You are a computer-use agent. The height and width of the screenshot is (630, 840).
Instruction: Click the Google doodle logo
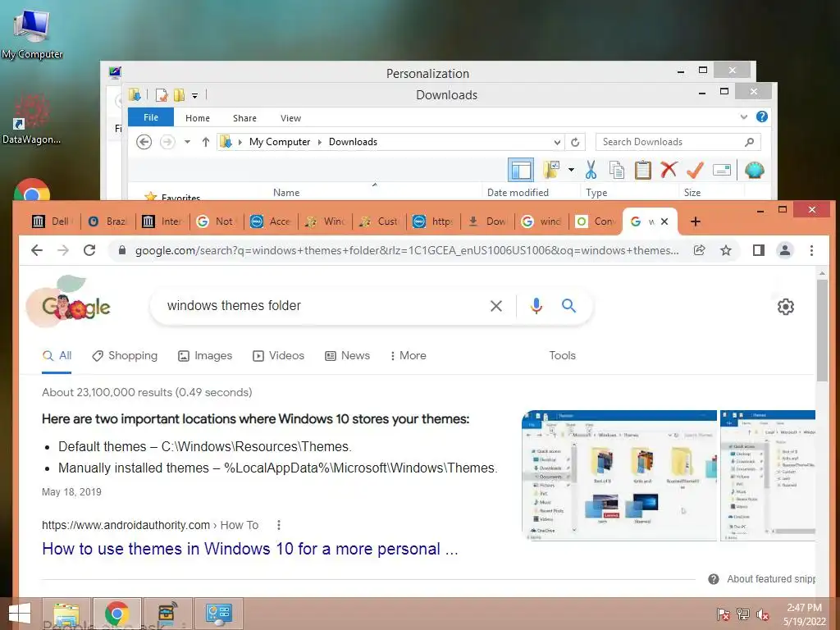(x=69, y=302)
